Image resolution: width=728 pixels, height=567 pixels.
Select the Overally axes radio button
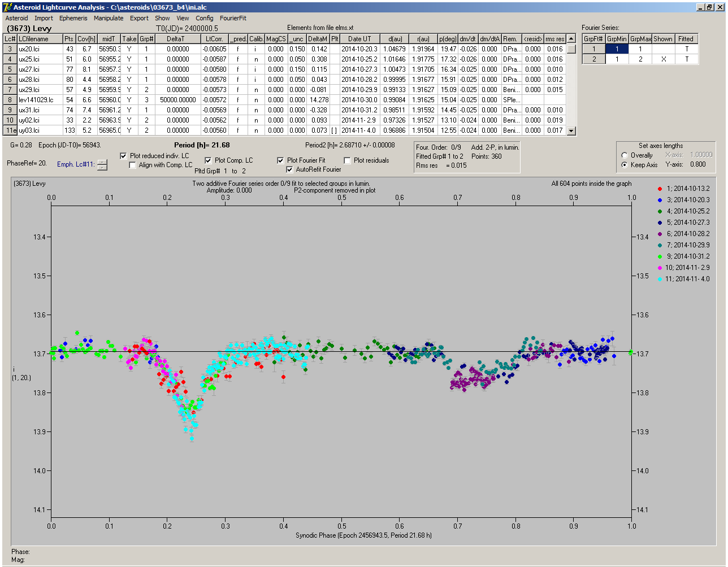pos(625,155)
